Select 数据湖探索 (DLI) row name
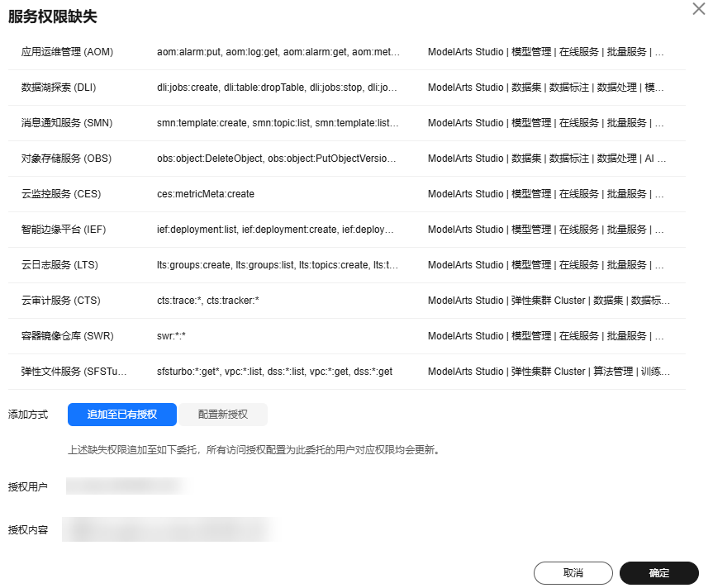The image size is (713, 588). [59, 88]
